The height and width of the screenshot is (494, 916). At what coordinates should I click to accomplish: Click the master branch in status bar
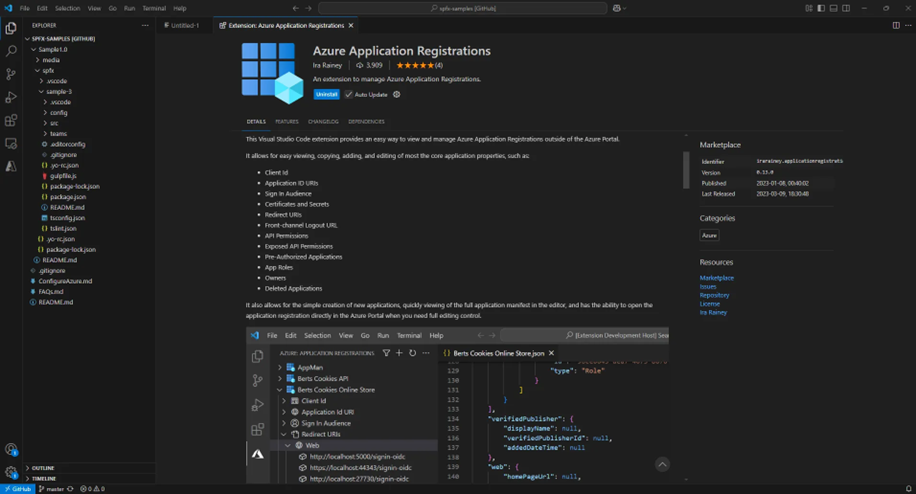pos(51,489)
